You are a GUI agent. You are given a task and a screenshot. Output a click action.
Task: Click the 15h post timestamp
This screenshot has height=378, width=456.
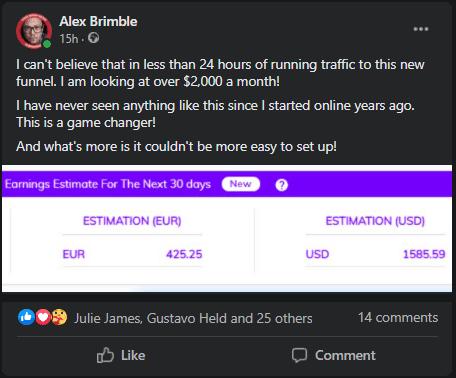pos(69,39)
